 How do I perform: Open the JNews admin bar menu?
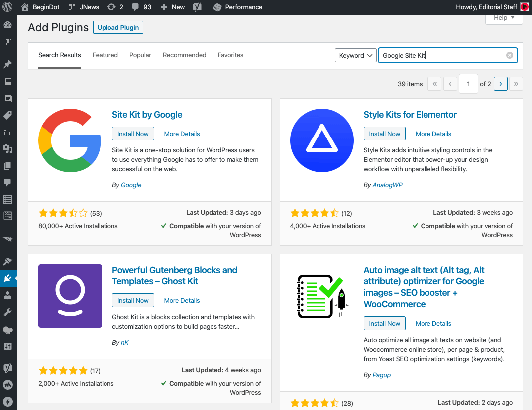tap(84, 7)
